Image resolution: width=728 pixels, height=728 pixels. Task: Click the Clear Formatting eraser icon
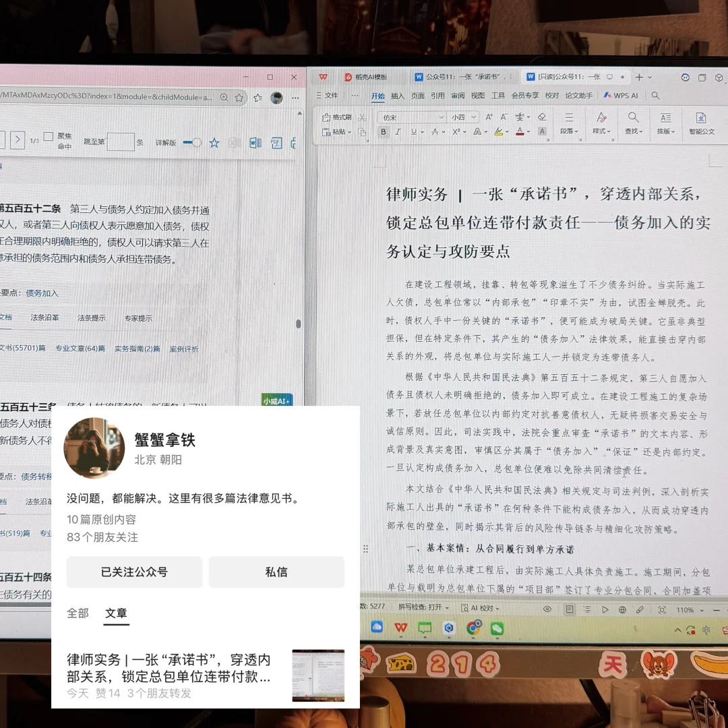[x=541, y=117]
